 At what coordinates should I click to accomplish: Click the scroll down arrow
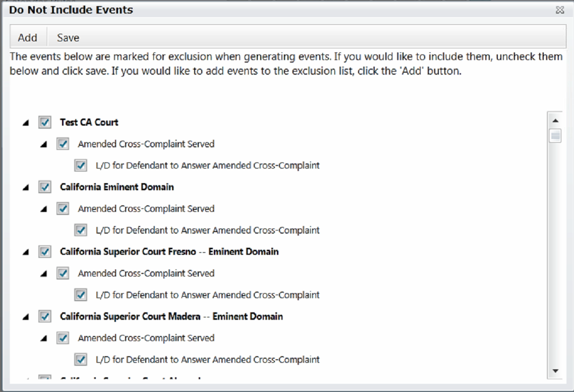[555, 371]
